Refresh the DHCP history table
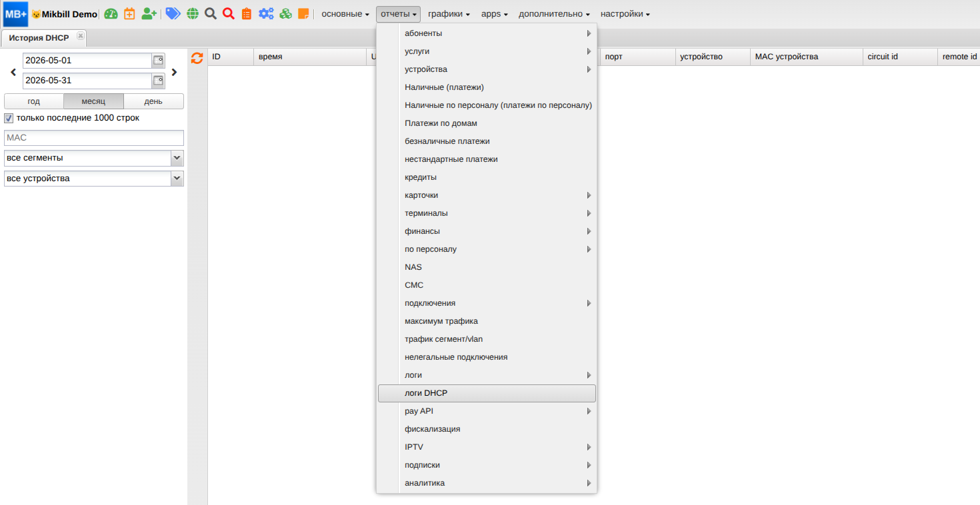This screenshot has height=505, width=980. click(x=197, y=58)
